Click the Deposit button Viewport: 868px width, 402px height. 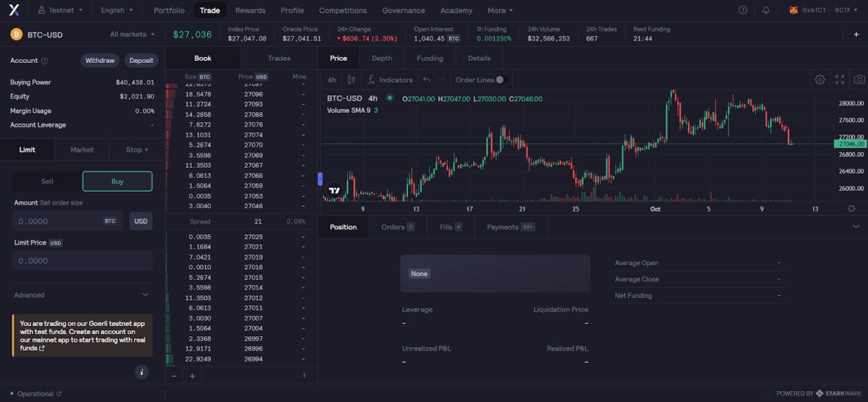coord(141,61)
